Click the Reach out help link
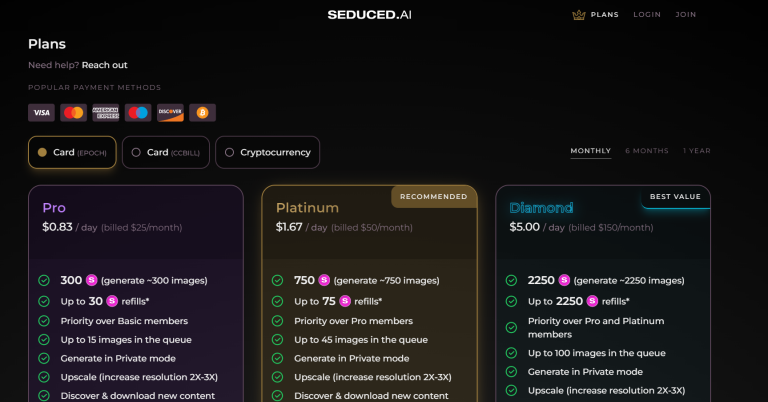Screen dimensions: 768x402 click(x=104, y=65)
